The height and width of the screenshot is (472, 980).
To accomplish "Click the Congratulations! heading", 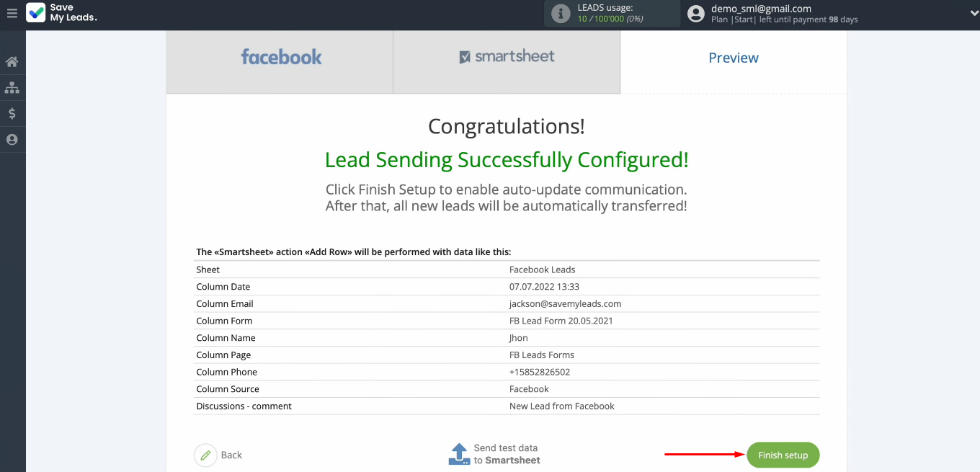I will pyautogui.click(x=507, y=126).
